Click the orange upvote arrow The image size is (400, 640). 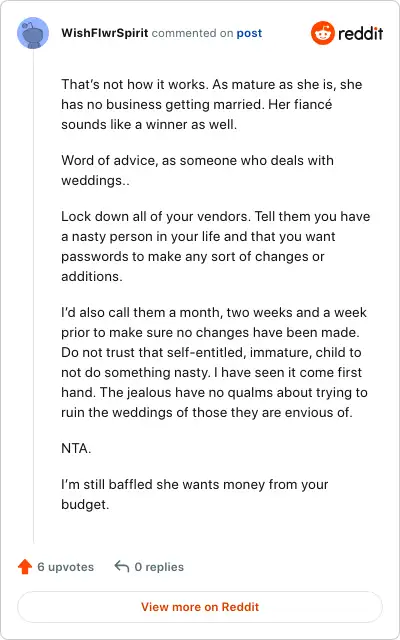25,567
